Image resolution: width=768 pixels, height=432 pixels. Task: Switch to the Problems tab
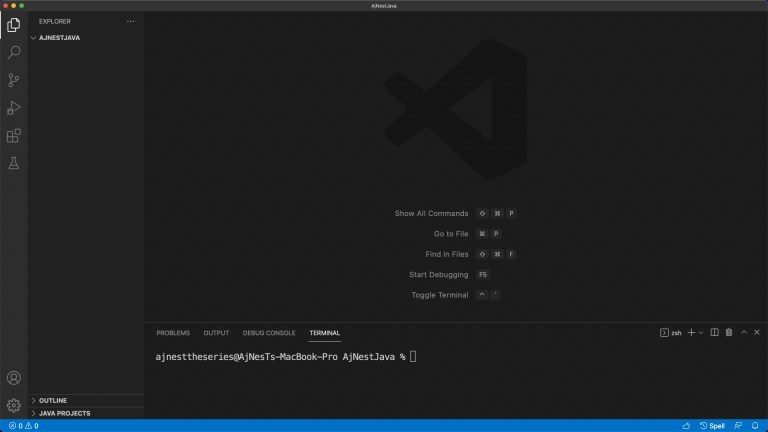[x=173, y=333]
